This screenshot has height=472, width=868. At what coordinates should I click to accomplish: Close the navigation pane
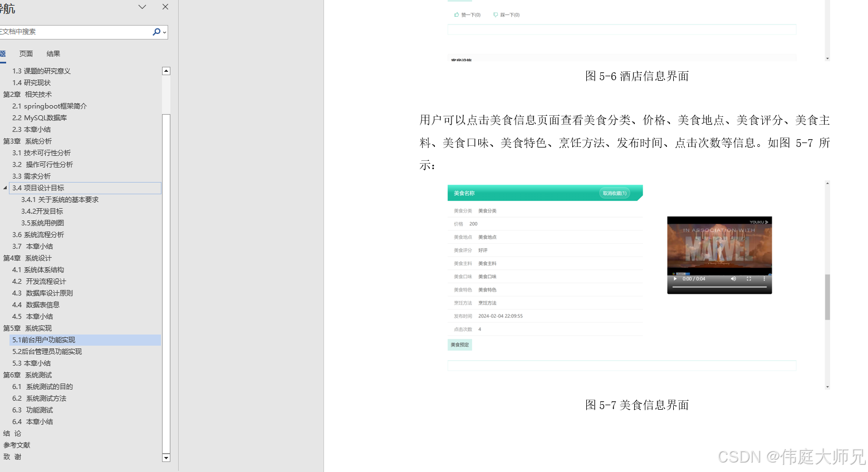165,7
